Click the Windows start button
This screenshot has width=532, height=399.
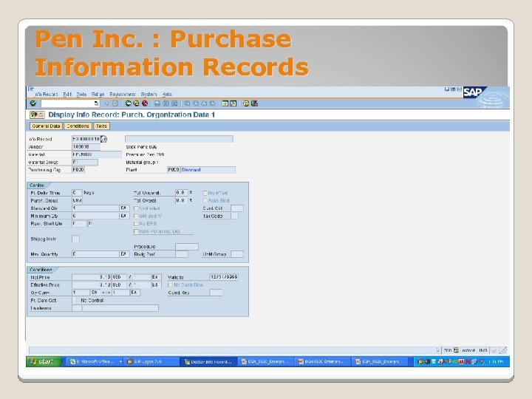(44, 361)
